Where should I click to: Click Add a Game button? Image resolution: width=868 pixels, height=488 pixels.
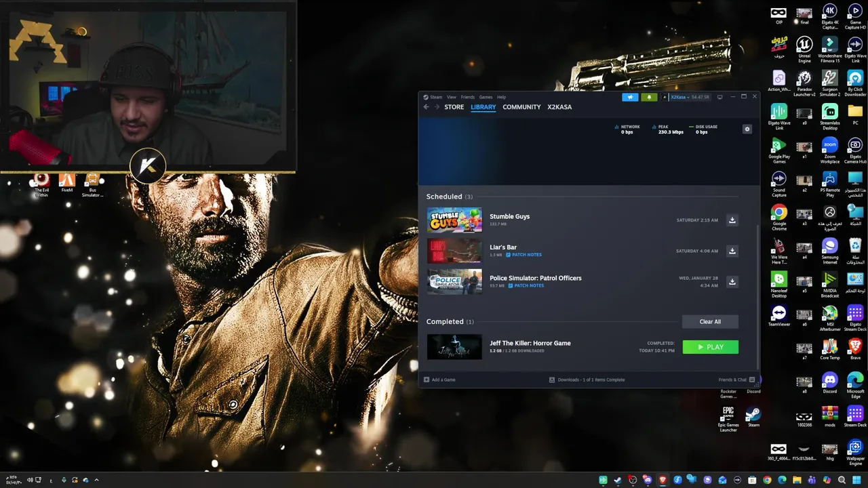coord(439,380)
